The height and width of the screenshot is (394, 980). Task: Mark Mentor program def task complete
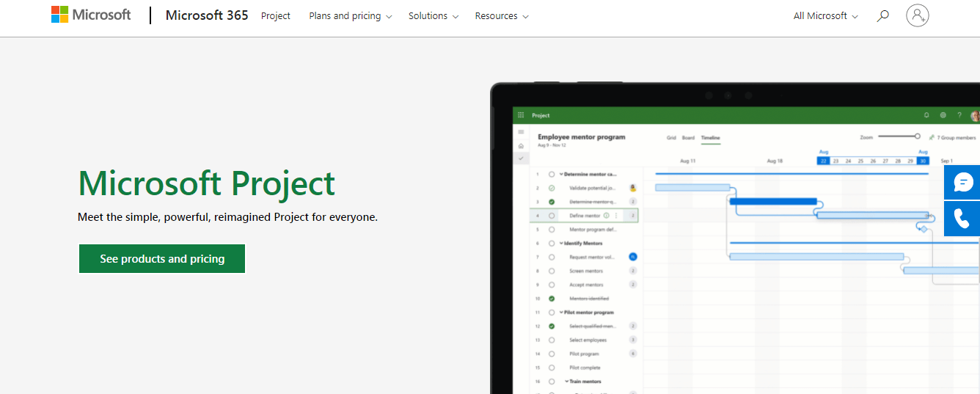(x=552, y=229)
